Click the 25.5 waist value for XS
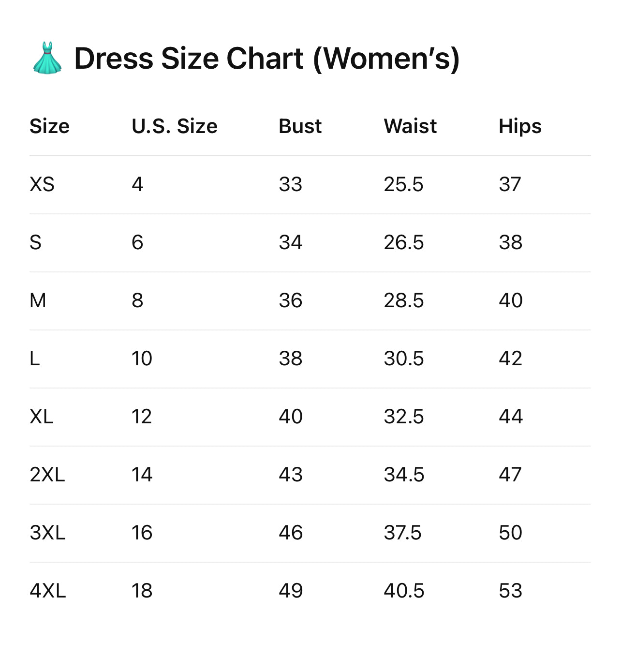The height and width of the screenshot is (672, 621). tap(403, 184)
